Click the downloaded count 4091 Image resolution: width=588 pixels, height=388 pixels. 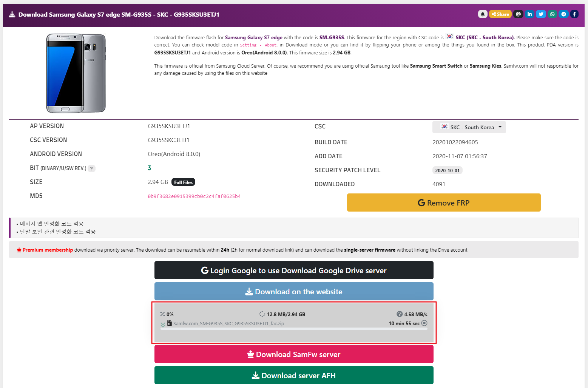[439, 184]
